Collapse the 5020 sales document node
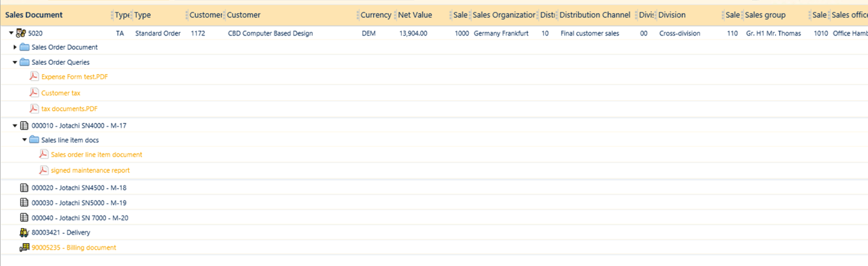 click(x=11, y=33)
